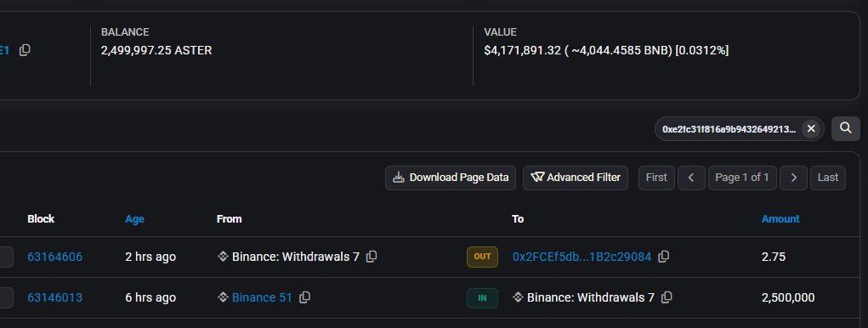Click the Download Page Data button
This screenshot has height=328, width=868.
(x=451, y=178)
